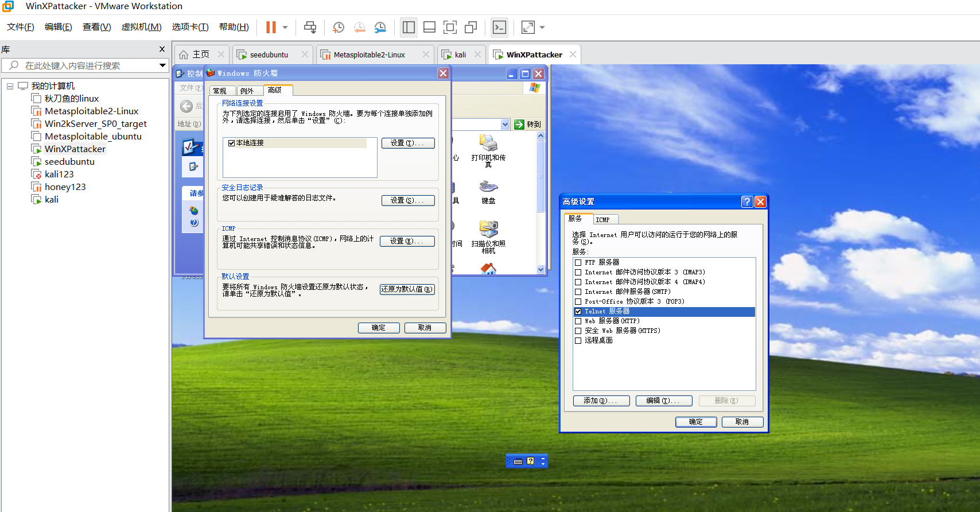
Task: Open 扫描仪和照相机 icon in control panel
Action: [x=488, y=236]
